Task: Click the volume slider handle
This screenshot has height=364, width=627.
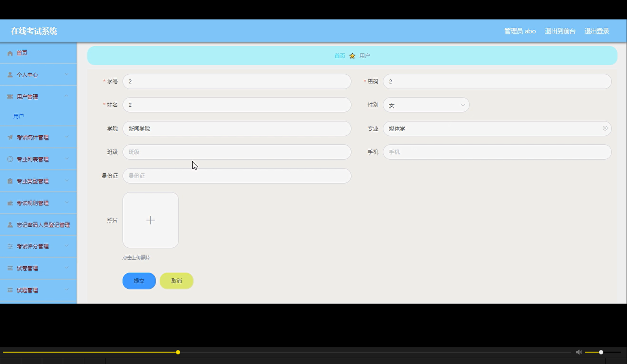Action: (x=601, y=352)
